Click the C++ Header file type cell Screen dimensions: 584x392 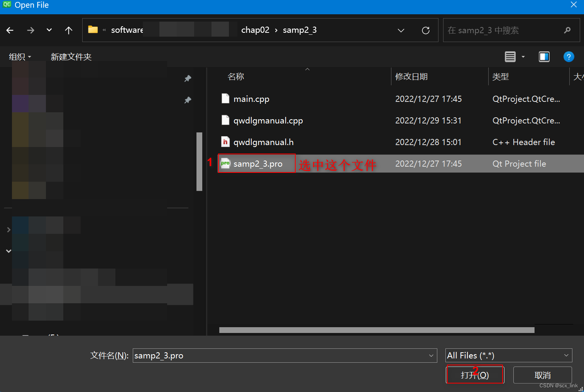coord(524,142)
